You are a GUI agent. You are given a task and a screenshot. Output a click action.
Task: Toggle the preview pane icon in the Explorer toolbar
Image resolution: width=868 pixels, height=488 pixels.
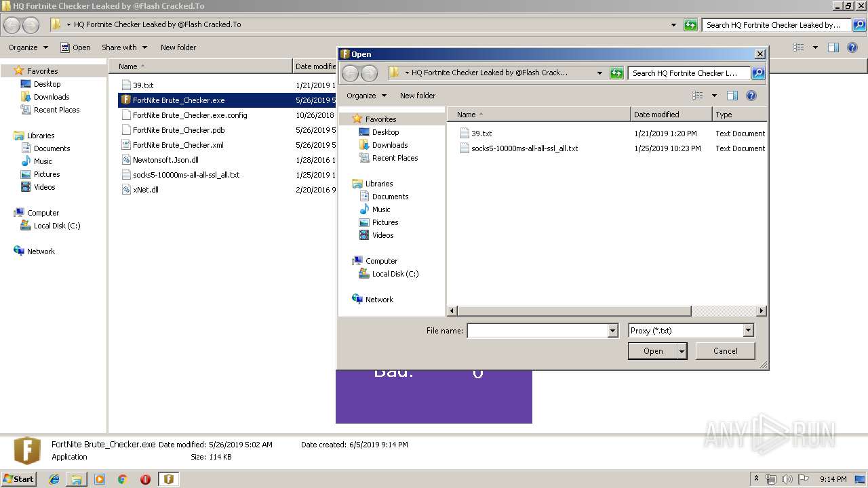click(833, 47)
